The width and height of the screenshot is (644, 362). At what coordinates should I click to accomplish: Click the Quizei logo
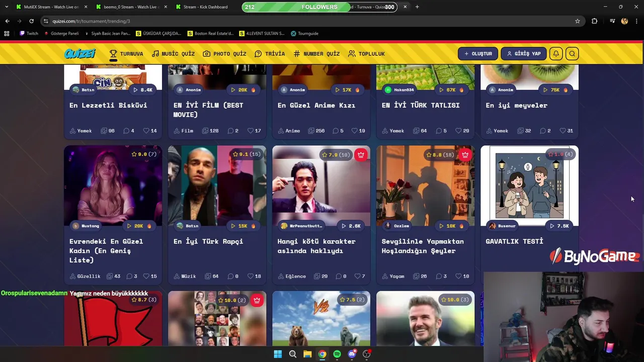(x=79, y=53)
